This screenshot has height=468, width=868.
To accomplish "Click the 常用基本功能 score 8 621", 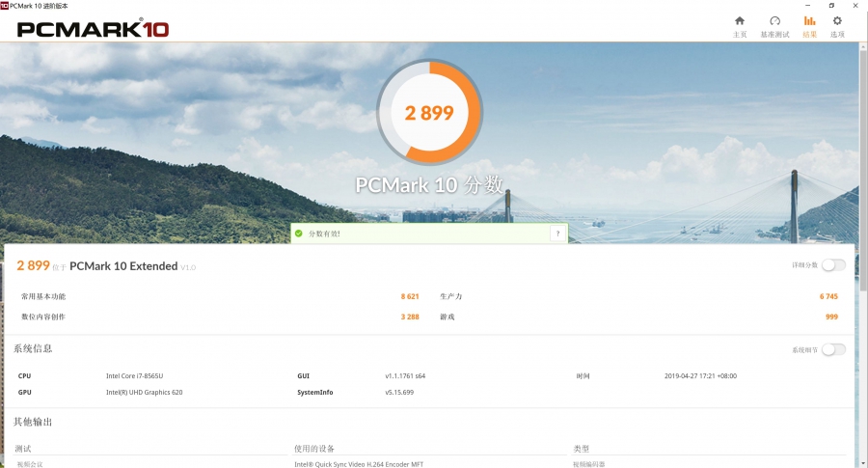I will click(x=410, y=296).
